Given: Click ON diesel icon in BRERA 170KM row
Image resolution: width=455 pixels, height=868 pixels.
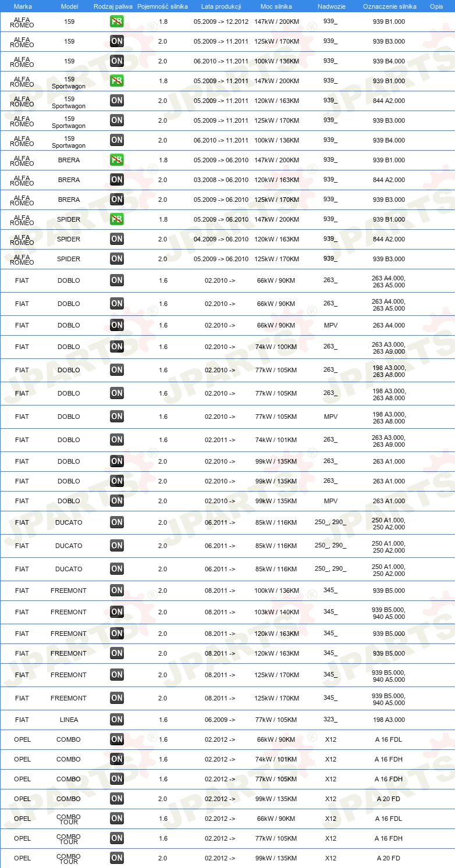Looking at the screenshot, I should 117,200.
